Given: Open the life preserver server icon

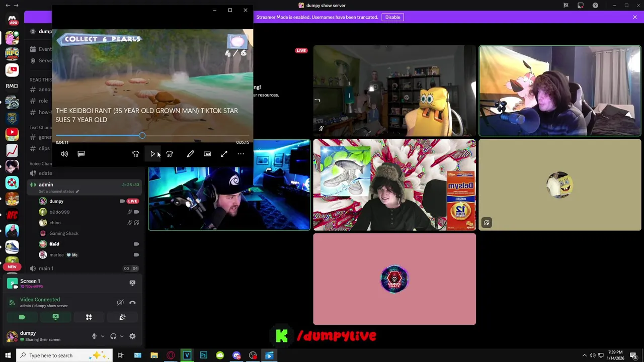Looking at the screenshot, I should tap(12, 182).
